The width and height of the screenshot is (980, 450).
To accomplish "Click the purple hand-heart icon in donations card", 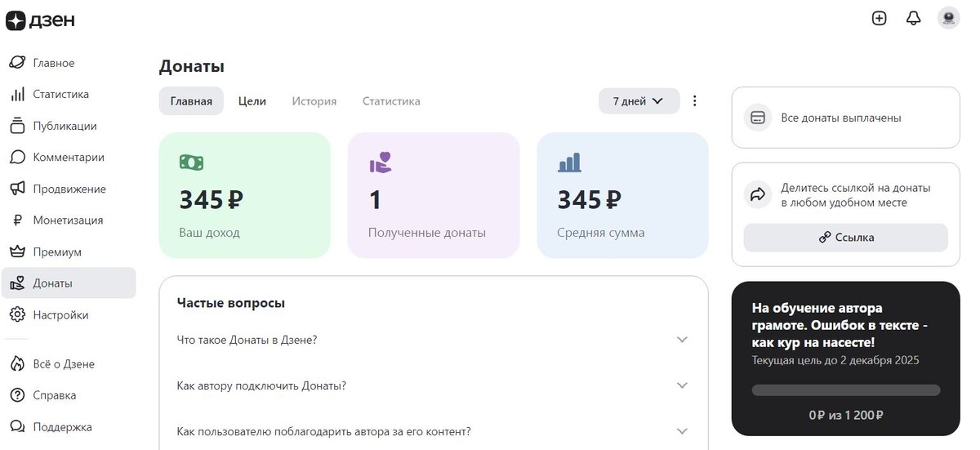I will (380, 162).
